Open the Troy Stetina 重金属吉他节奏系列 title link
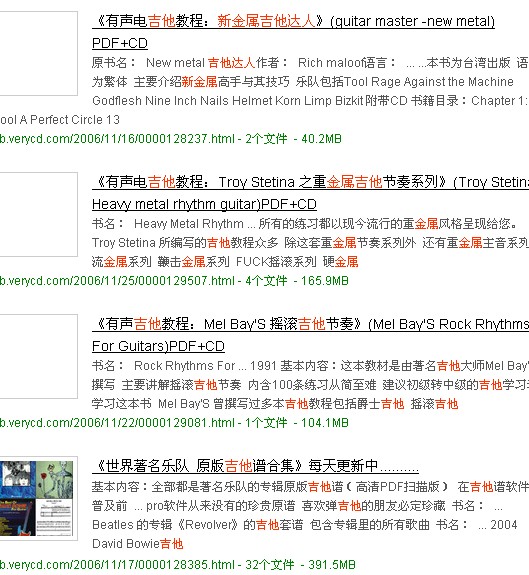The height and width of the screenshot is (575, 529). pos(311,193)
